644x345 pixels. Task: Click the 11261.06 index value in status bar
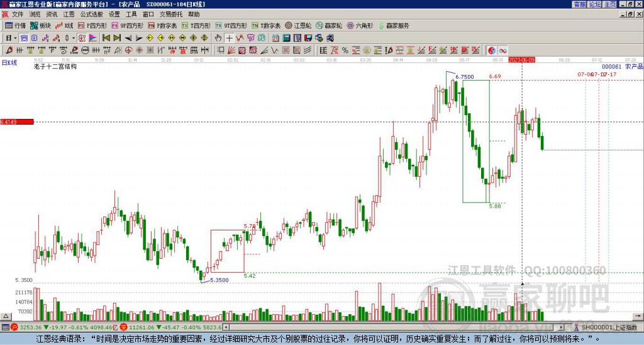[x=143, y=327]
